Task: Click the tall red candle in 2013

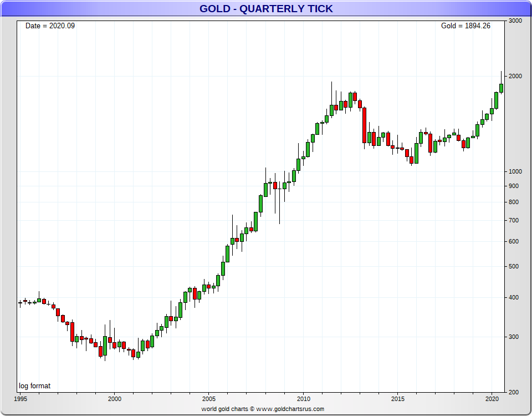Action: 365,125
